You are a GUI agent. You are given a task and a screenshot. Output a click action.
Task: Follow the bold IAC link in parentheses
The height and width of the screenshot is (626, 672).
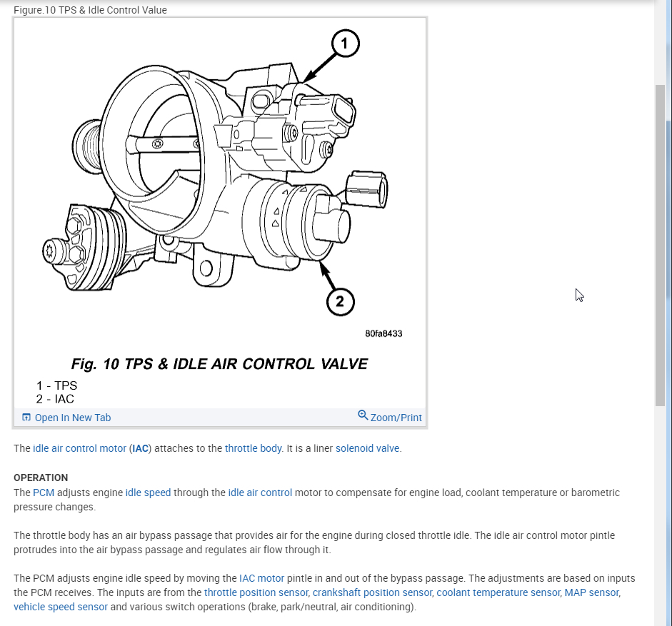click(x=141, y=448)
